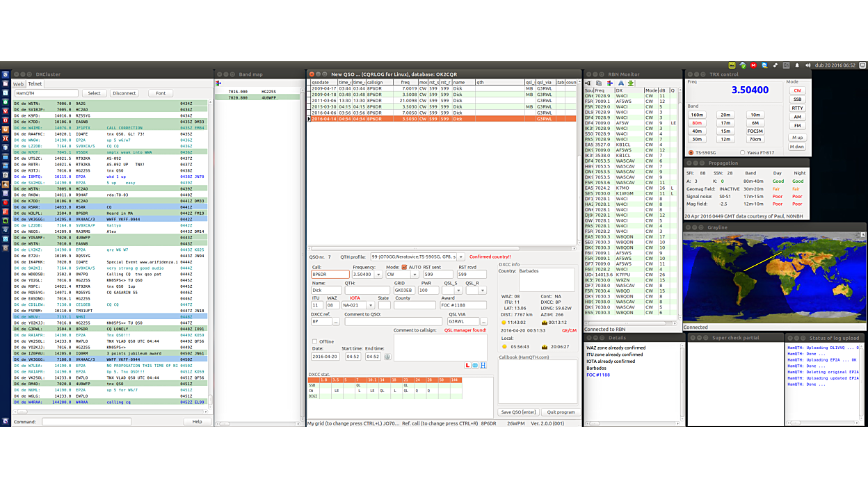Click the first RBN Monitor toolbar icon

(588, 83)
